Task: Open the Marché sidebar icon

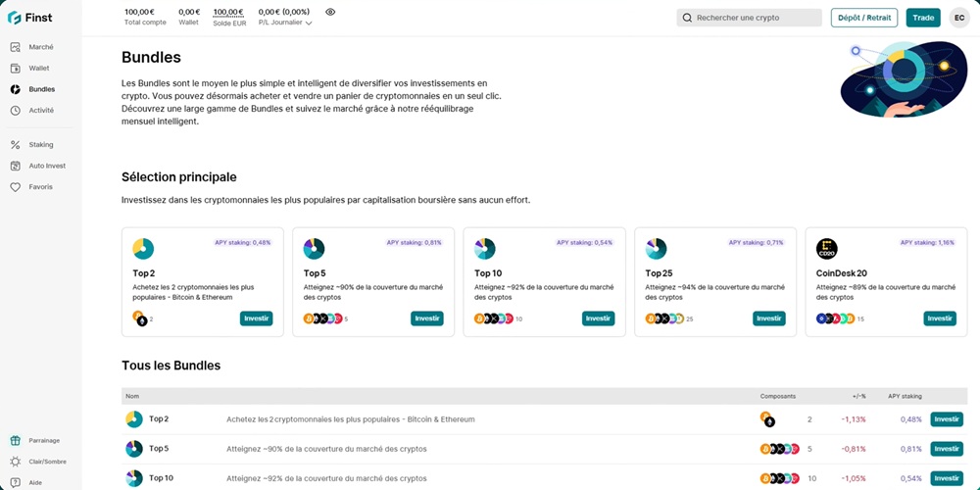Action: (16, 47)
